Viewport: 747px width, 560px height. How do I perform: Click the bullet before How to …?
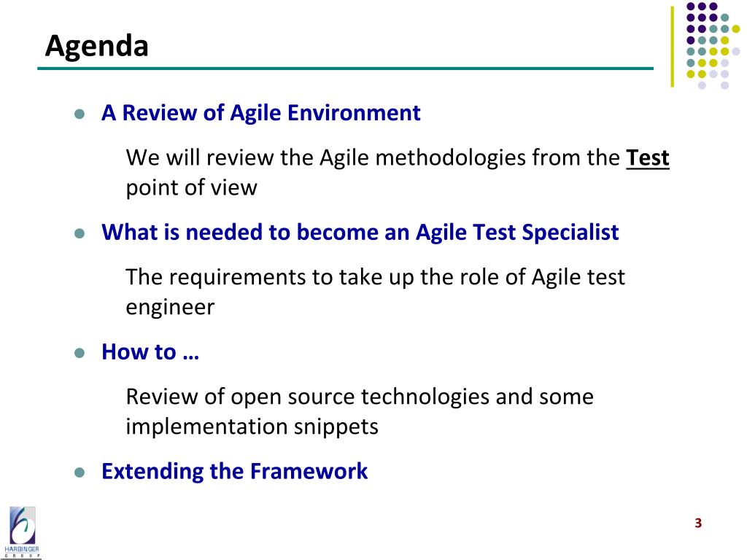[x=80, y=354]
